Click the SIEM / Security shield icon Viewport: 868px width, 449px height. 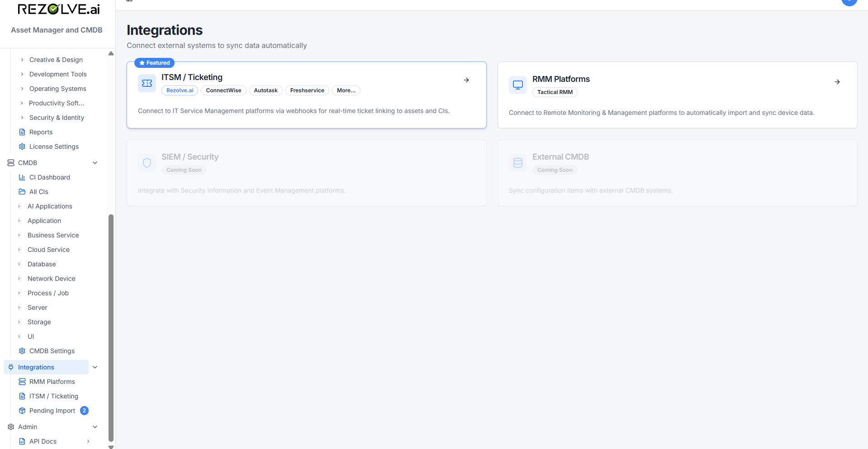pos(147,163)
